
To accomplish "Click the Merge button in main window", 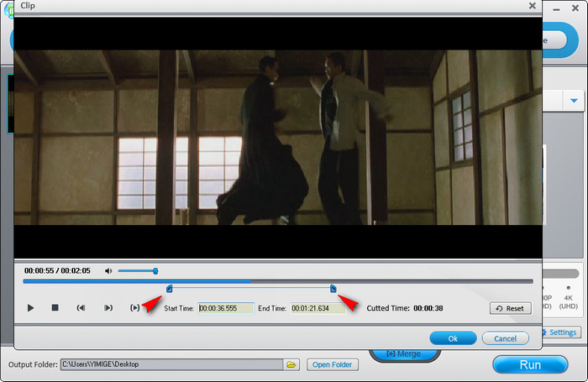I will [x=403, y=354].
